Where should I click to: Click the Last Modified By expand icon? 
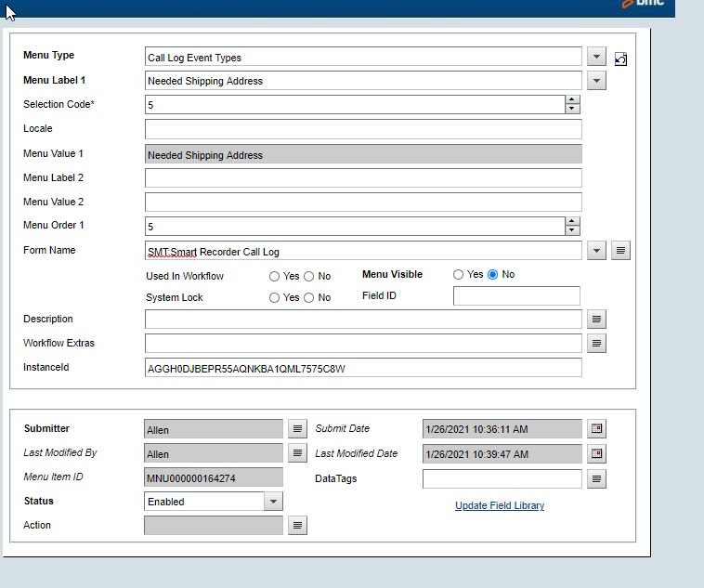(x=296, y=453)
